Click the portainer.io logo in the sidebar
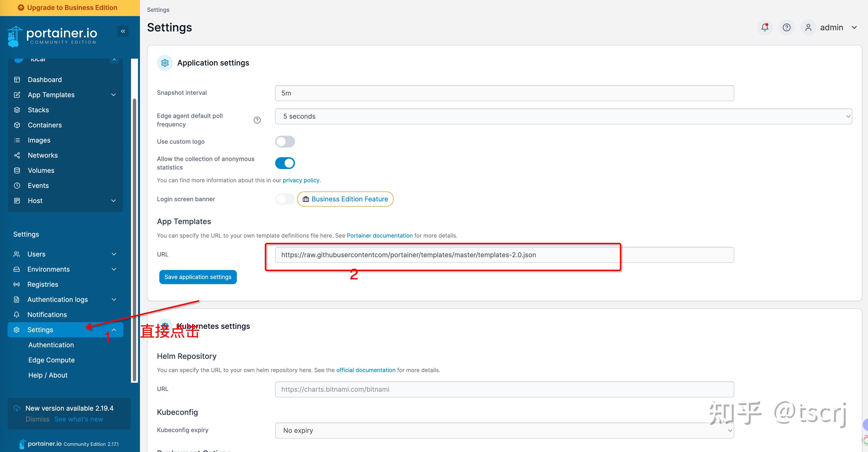 click(52, 36)
